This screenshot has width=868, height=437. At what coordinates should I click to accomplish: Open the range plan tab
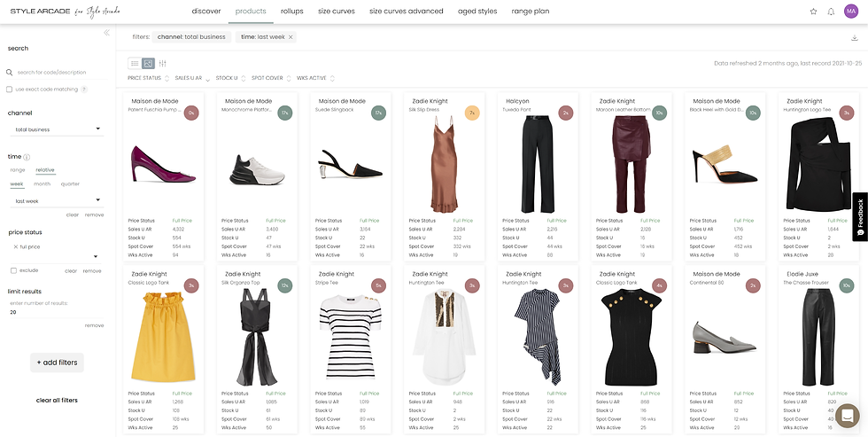[x=531, y=11]
